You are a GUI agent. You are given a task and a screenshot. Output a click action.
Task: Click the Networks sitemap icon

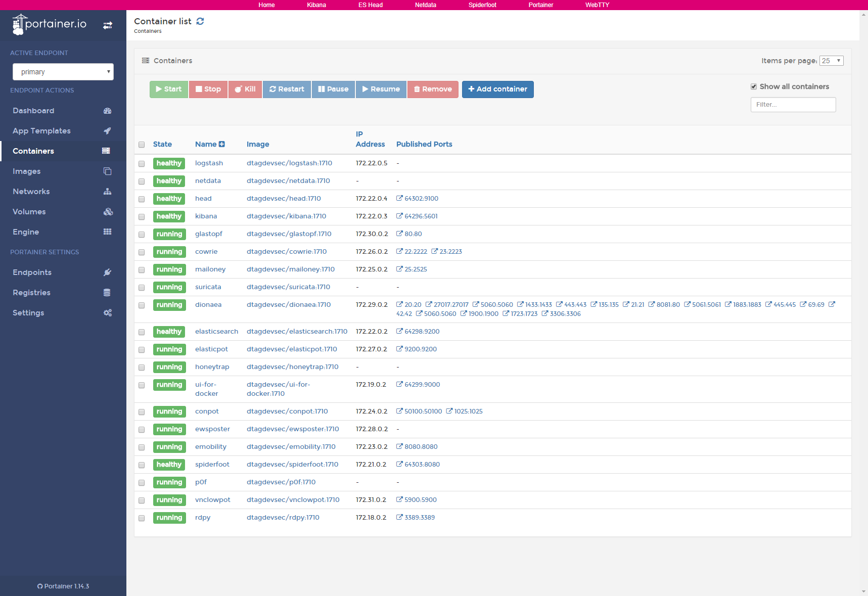(x=107, y=192)
